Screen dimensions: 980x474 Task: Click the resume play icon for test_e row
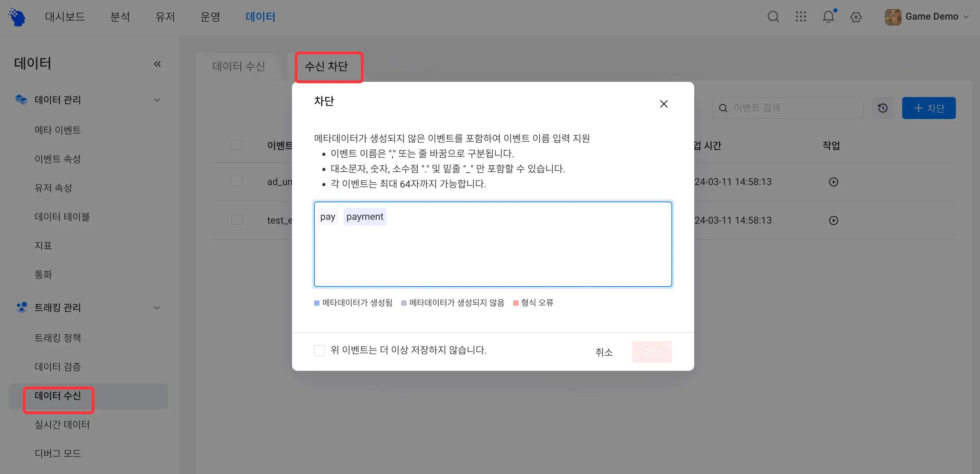click(833, 220)
